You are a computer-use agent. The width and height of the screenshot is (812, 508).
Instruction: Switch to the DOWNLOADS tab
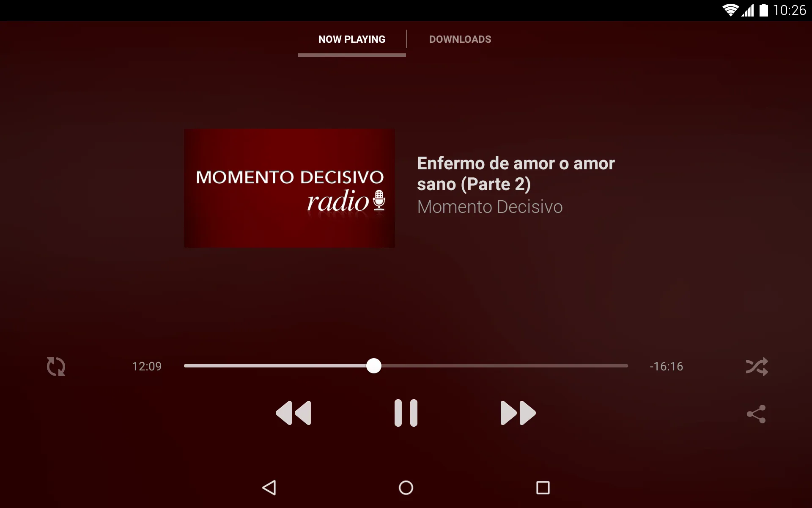coord(459,39)
